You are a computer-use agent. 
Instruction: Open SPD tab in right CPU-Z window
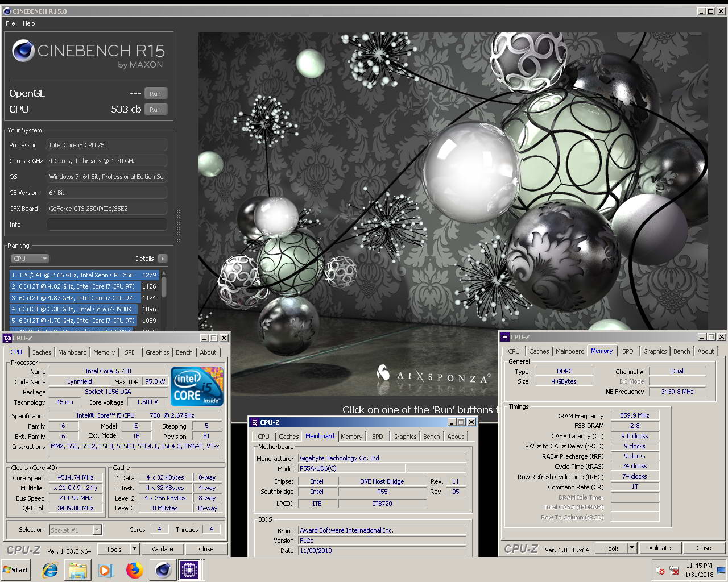point(628,351)
